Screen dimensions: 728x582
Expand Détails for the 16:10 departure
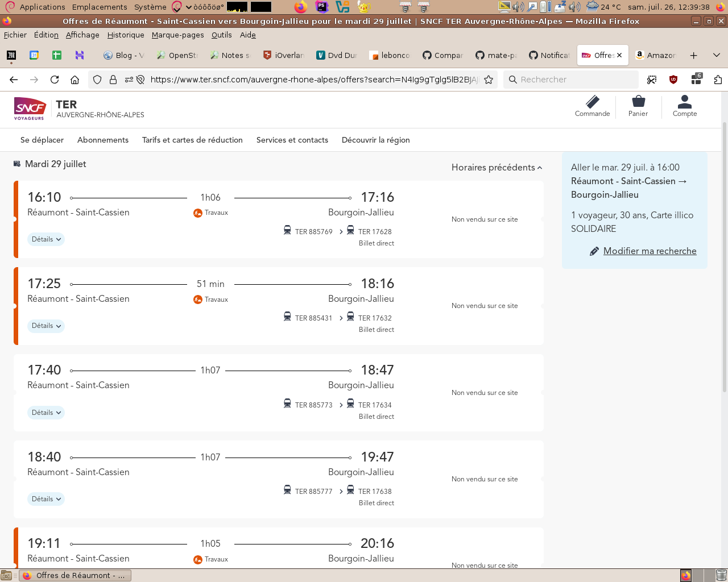tap(46, 239)
